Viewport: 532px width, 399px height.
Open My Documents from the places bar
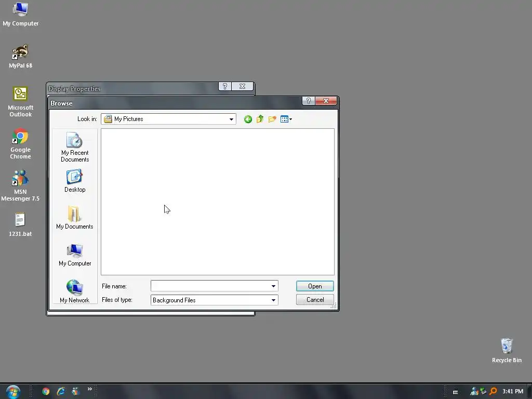tap(75, 218)
